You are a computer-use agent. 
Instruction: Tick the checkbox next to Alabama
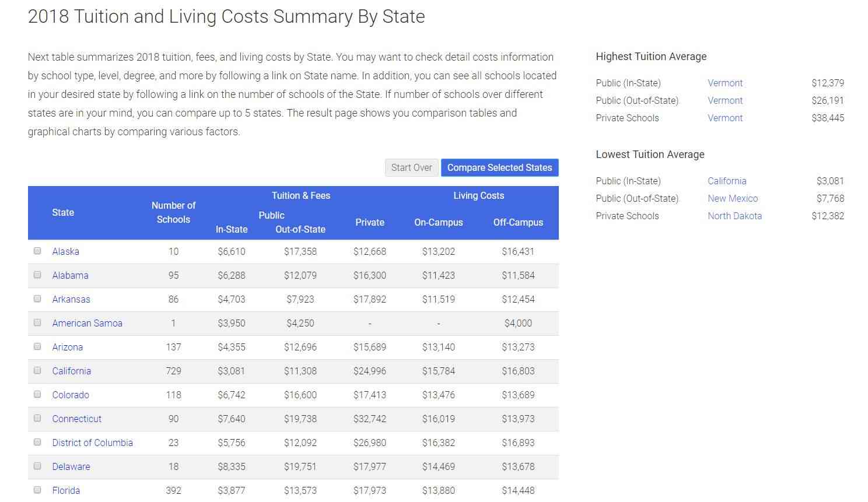37,275
